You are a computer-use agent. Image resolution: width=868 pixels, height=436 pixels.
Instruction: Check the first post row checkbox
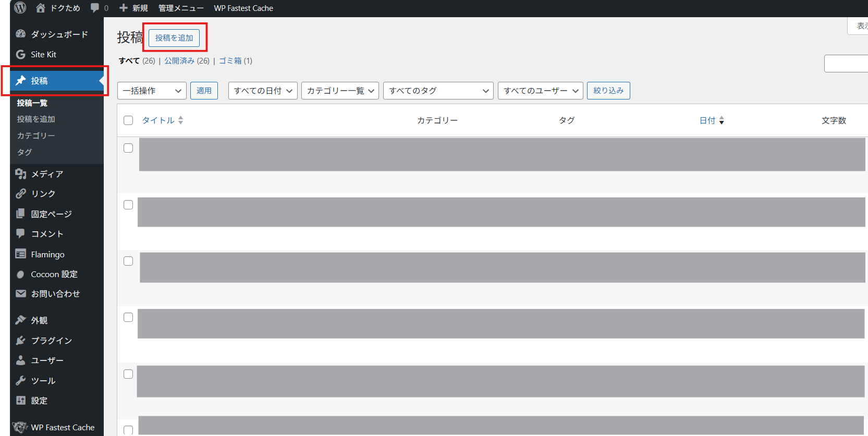click(x=128, y=148)
